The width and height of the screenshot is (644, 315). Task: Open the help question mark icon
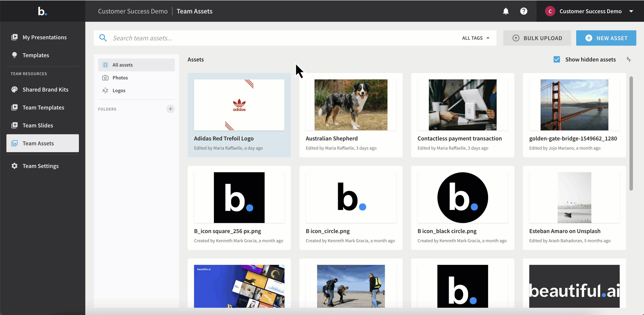(524, 11)
